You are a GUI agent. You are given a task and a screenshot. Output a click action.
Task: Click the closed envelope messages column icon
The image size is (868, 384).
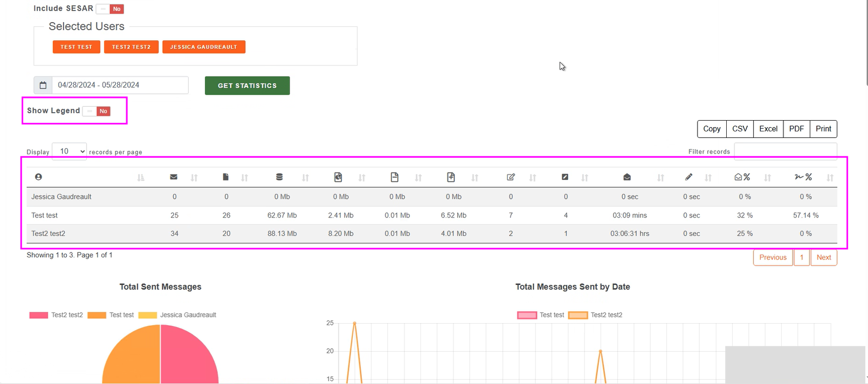pos(174,177)
